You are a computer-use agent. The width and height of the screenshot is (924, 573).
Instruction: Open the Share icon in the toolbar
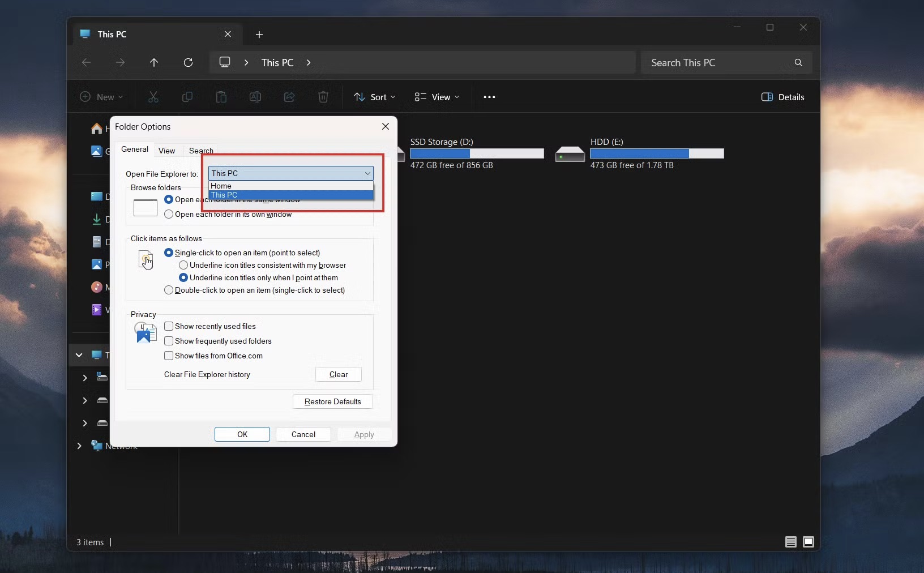point(289,97)
